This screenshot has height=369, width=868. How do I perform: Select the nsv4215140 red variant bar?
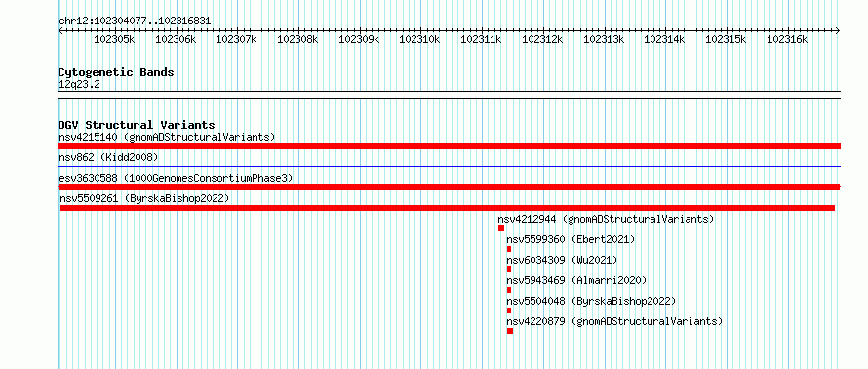450,146
